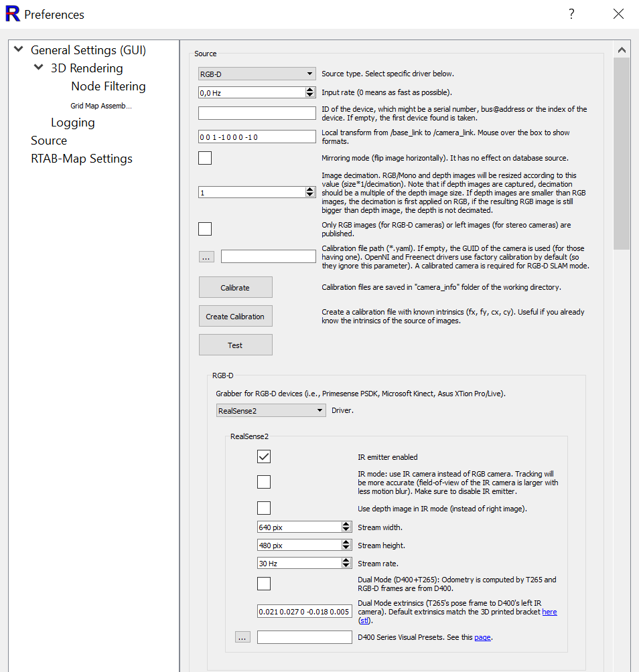Open the Source settings page
This screenshot has height=672, width=639.
[x=49, y=141]
